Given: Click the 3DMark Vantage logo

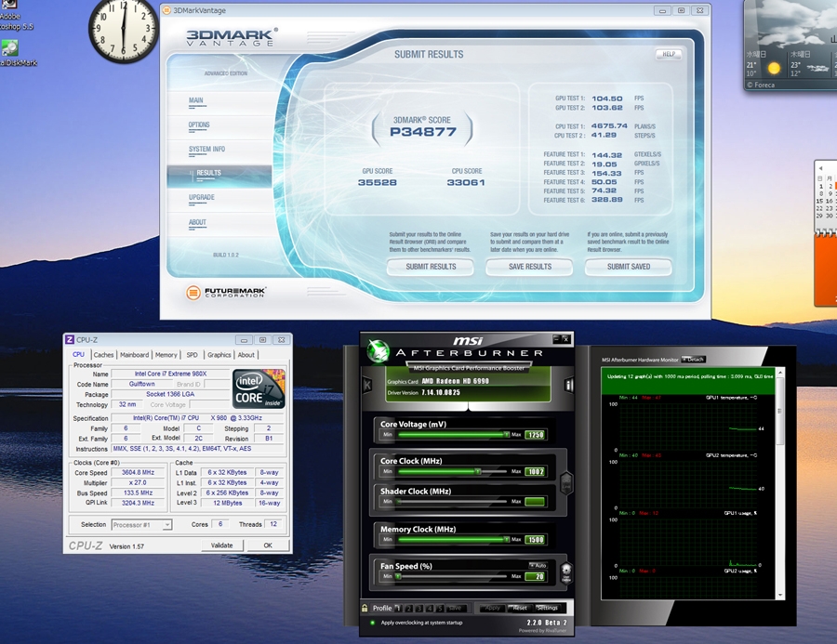Looking at the screenshot, I should click(232, 37).
